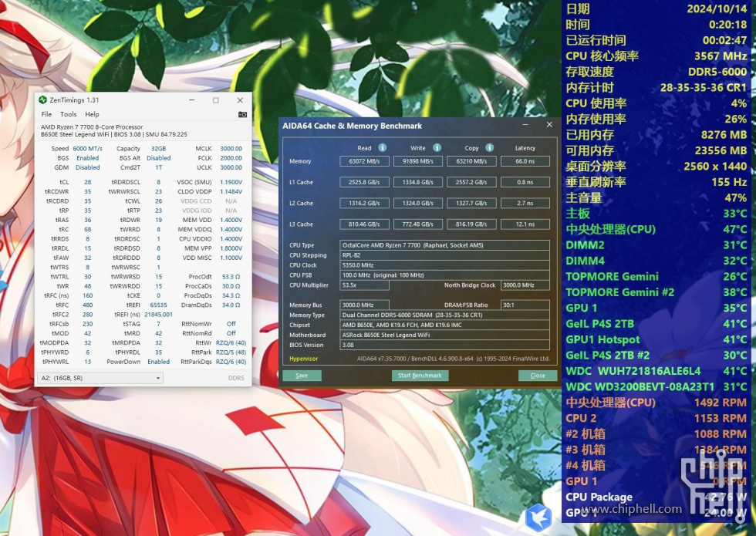The image size is (756, 536).
Task: Open the Help menu in ZenTimings
Action: tap(92, 114)
